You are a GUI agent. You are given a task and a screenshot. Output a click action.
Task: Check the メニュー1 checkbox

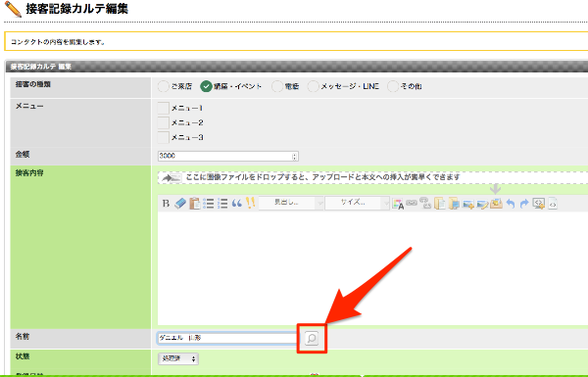163,108
